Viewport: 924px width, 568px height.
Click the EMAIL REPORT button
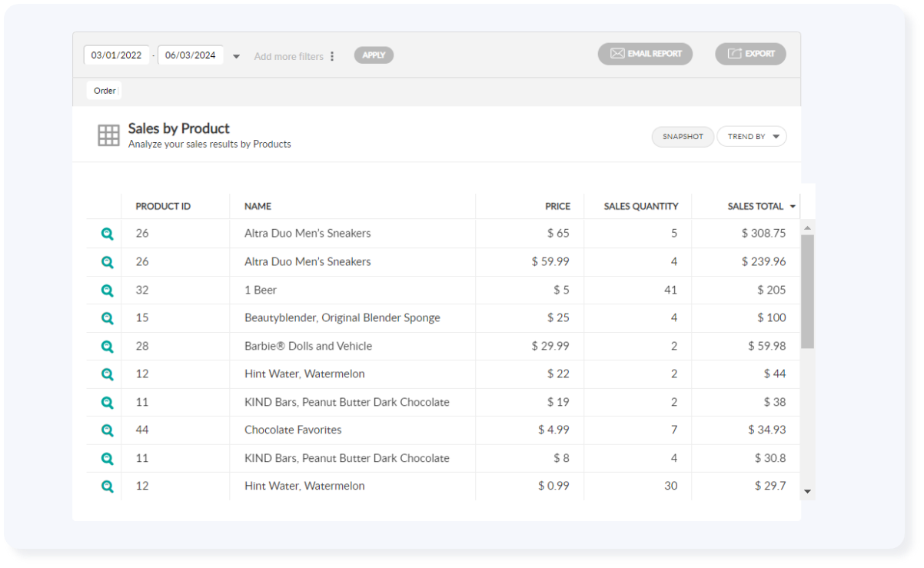tap(645, 54)
